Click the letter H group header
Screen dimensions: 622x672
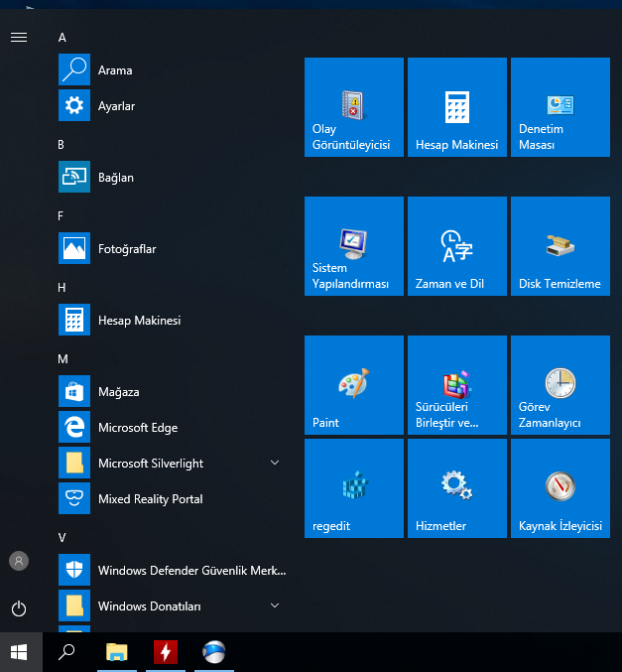[x=62, y=288]
